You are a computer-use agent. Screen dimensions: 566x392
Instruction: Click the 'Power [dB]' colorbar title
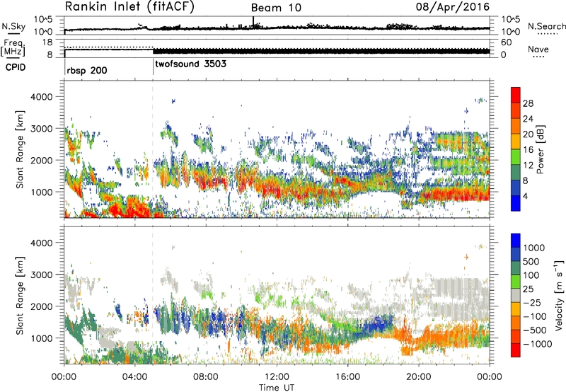tap(540, 149)
